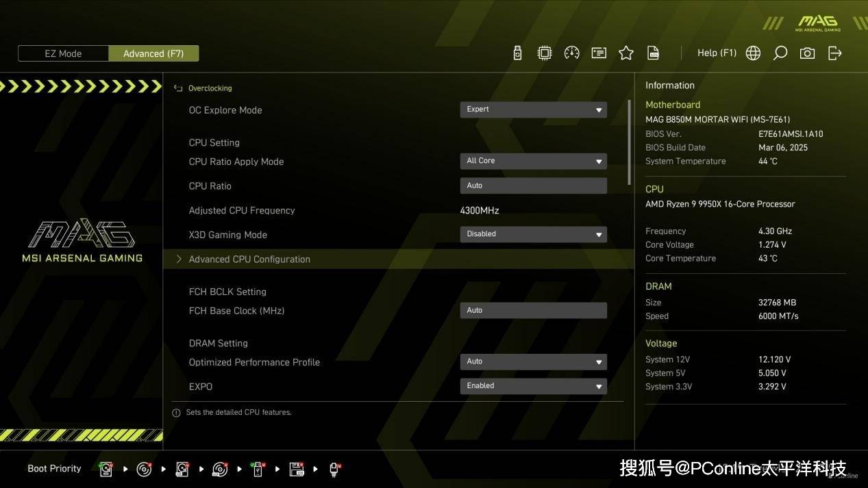
Task: Click the BIOS build date Mar 06, 2025
Action: (783, 148)
